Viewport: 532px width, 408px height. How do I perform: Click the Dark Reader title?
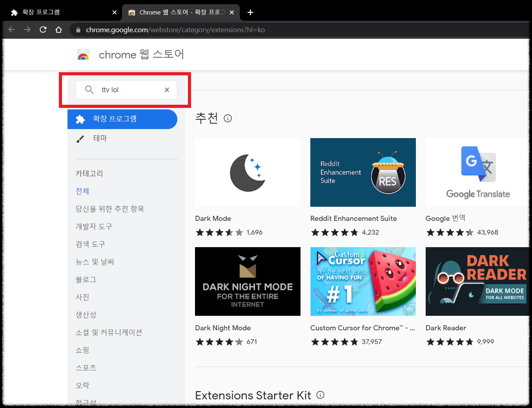tap(446, 328)
